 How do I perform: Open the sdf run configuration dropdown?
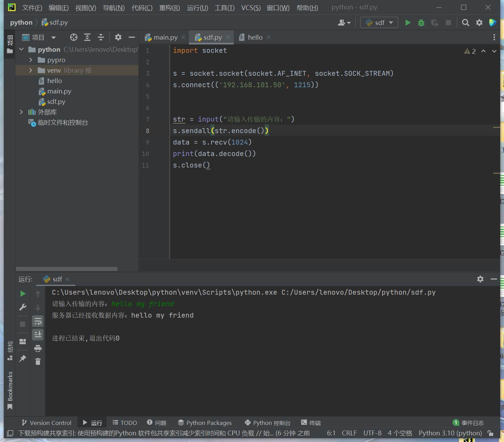pyautogui.click(x=379, y=23)
